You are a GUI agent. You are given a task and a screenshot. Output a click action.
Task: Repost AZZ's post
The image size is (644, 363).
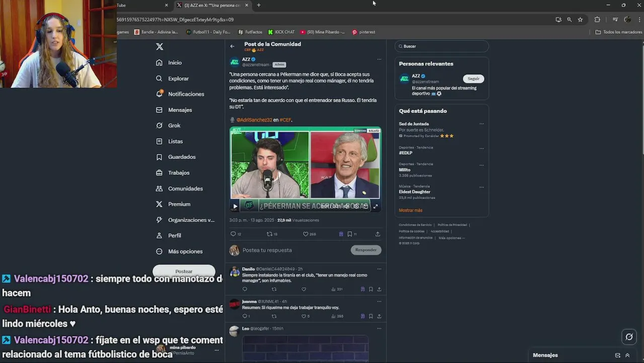[269, 234]
